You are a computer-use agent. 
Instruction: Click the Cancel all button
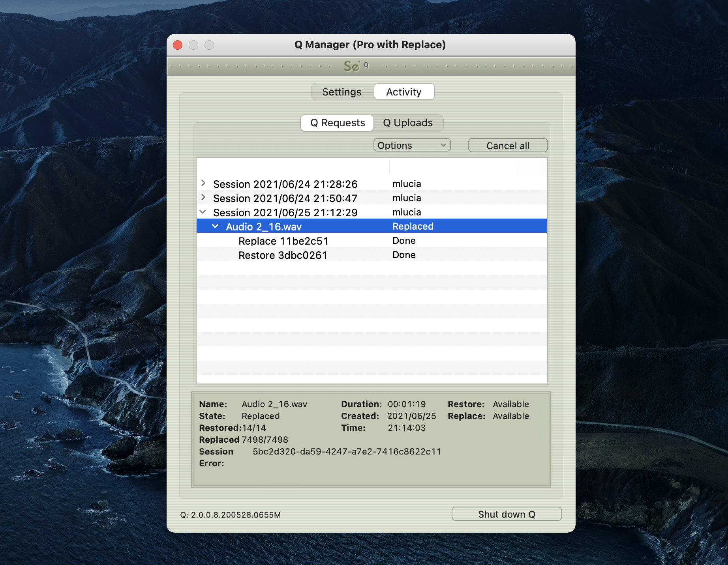tap(507, 146)
